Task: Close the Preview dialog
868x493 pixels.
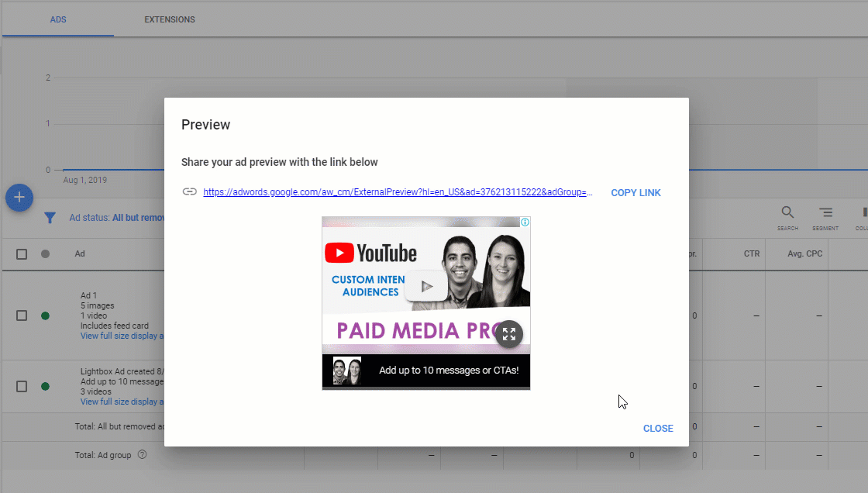Action: tap(658, 429)
